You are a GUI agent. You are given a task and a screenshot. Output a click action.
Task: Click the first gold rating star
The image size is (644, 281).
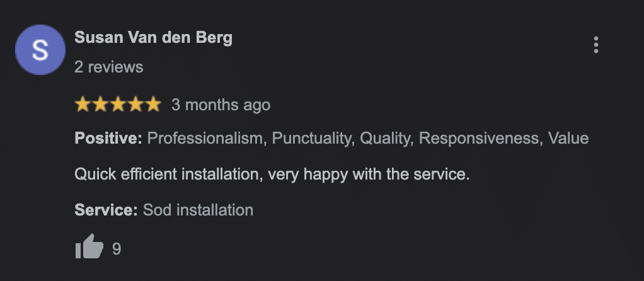pyautogui.click(x=83, y=105)
